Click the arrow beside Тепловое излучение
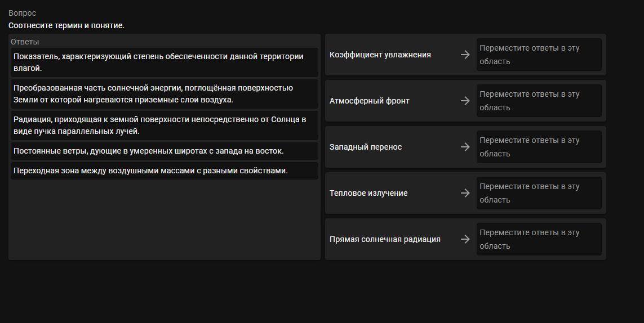Image resolution: width=644 pixels, height=323 pixels. point(465,193)
